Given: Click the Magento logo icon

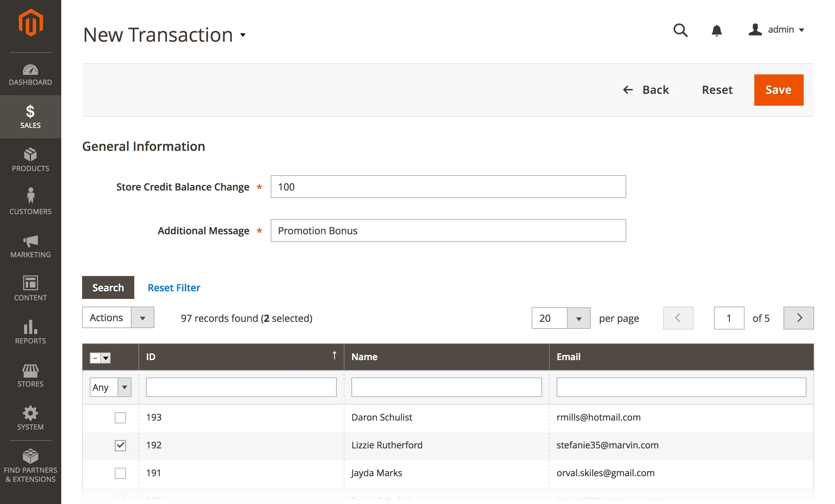Looking at the screenshot, I should [31, 23].
